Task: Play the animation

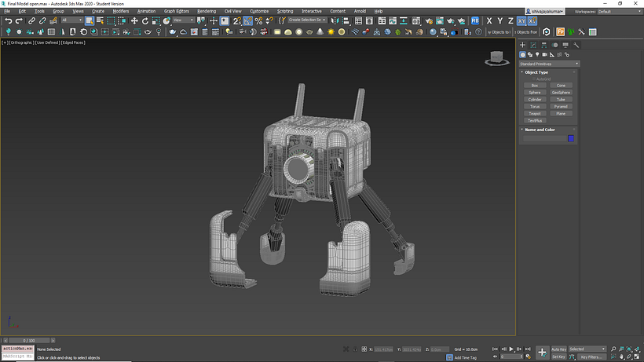Action: 511,349
